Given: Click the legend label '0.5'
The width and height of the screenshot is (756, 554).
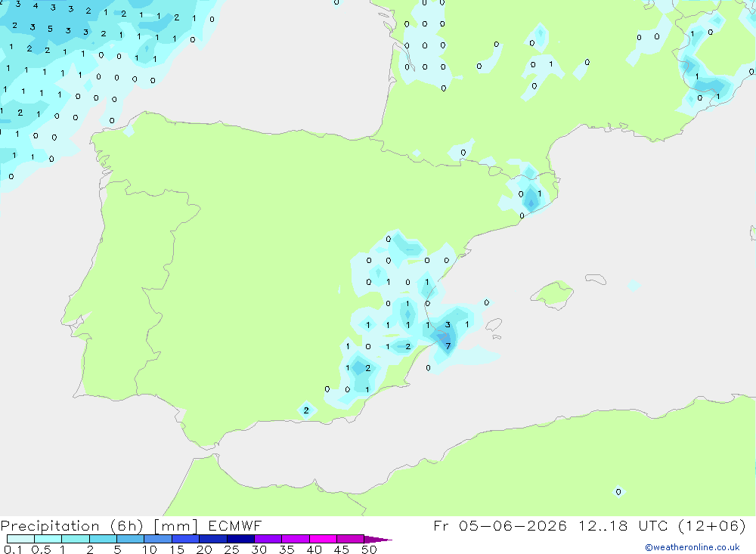Looking at the screenshot, I should [x=41, y=549].
